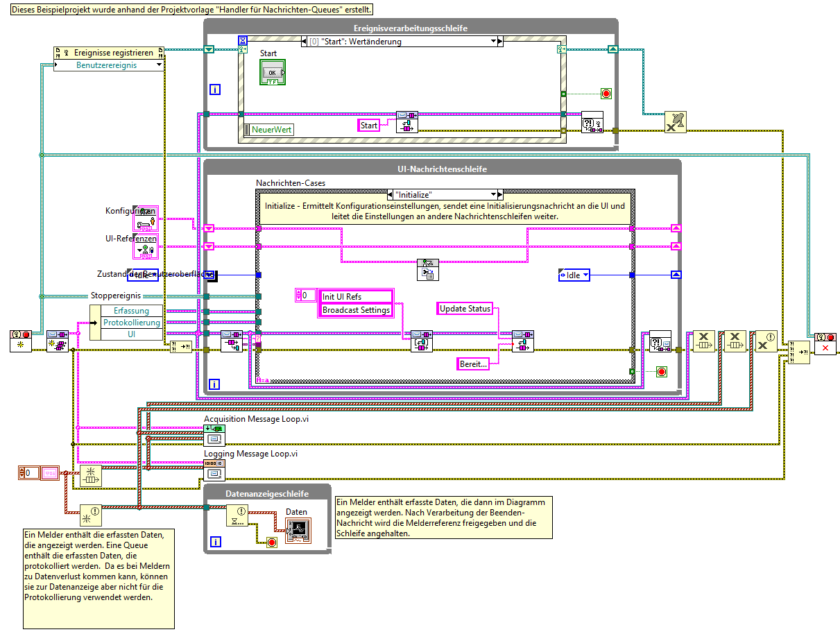Screen dimensions: 840x641
Task: Click the Beispielprojekt comment at top
Action: [193, 10]
